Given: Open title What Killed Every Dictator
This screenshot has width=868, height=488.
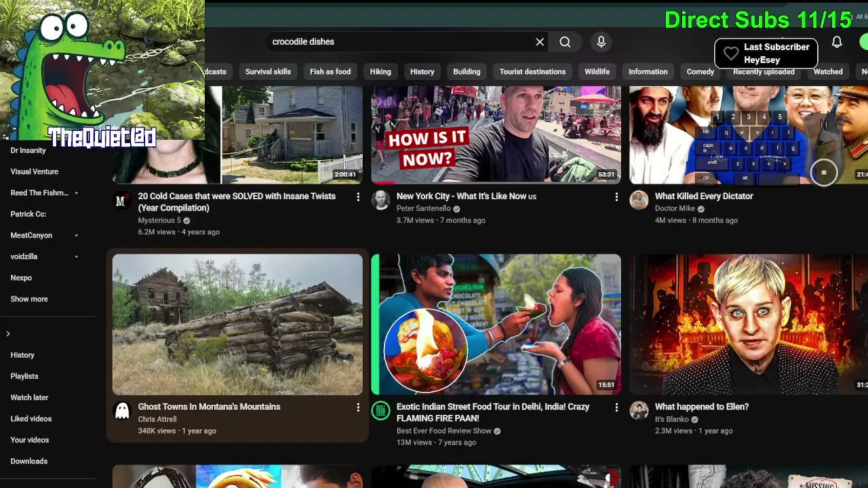Looking at the screenshot, I should [704, 197].
